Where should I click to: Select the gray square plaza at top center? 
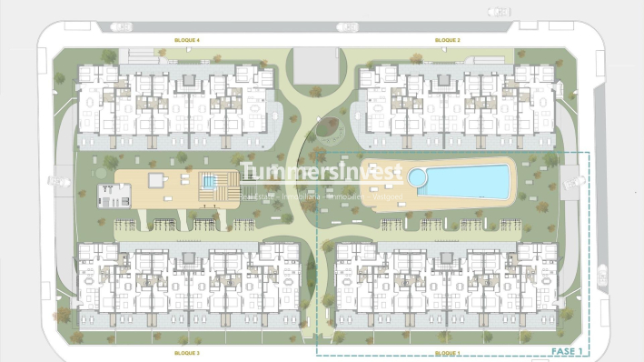tap(316, 65)
